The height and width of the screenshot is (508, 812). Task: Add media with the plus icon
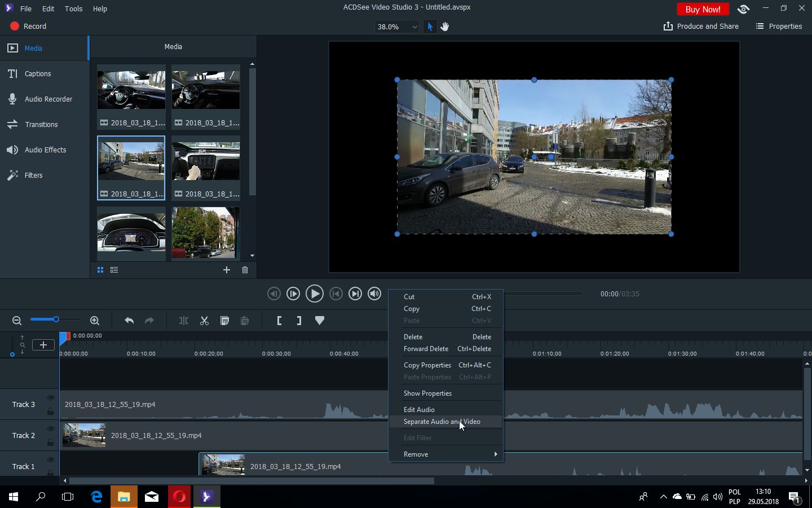coord(226,270)
